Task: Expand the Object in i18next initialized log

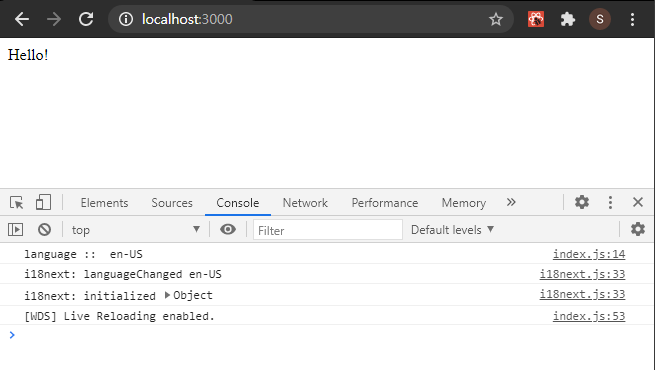Action: (167, 295)
